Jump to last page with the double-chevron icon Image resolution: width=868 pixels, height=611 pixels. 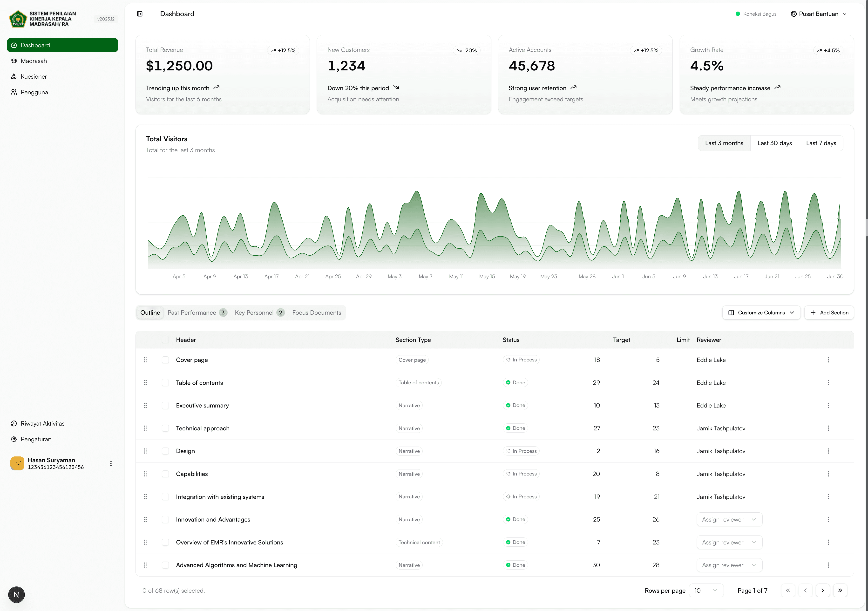(x=841, y=590)
